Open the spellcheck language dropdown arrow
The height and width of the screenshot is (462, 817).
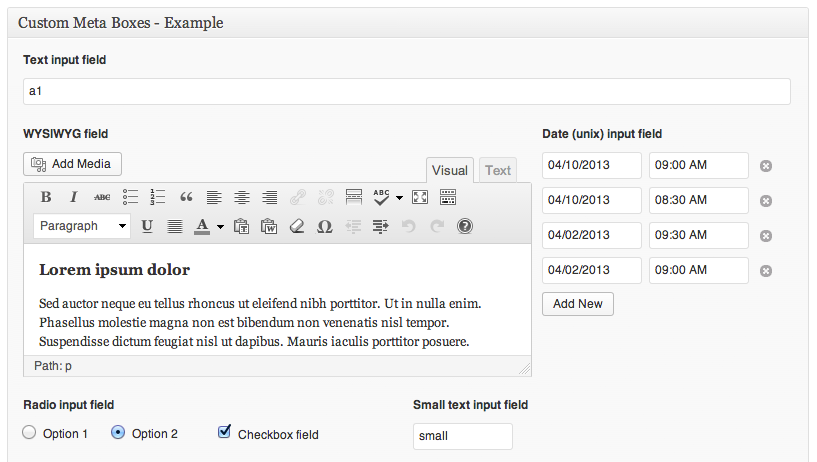(399, 197)
